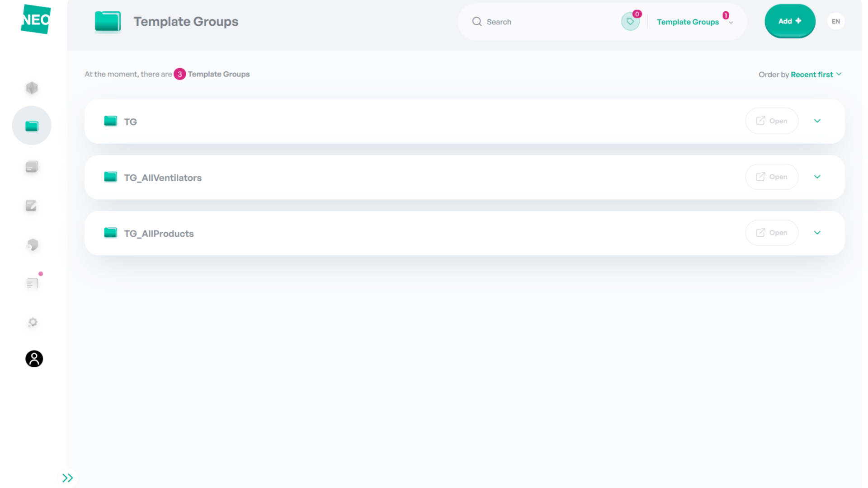Open the stacked cards sidebar icon
Image resolution: width=868 pixels, height=488 pixels.
pyautogui.click(x=32, y=167)
